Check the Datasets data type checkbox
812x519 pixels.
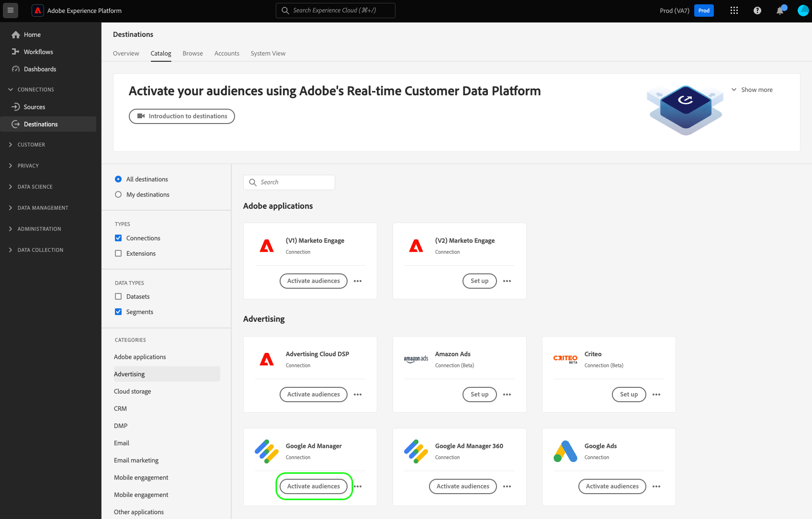click(x=118, y=296)
